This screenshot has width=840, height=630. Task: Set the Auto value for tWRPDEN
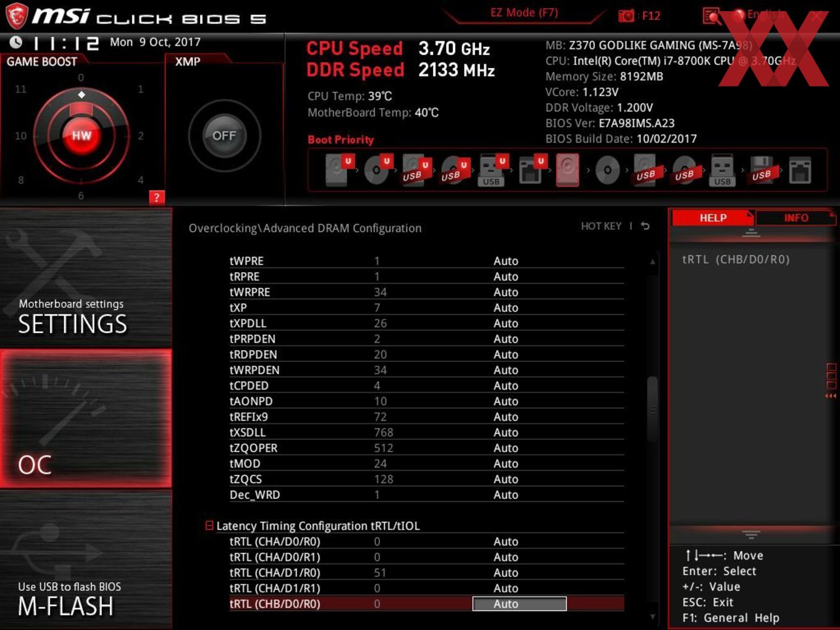click(506, 370)
